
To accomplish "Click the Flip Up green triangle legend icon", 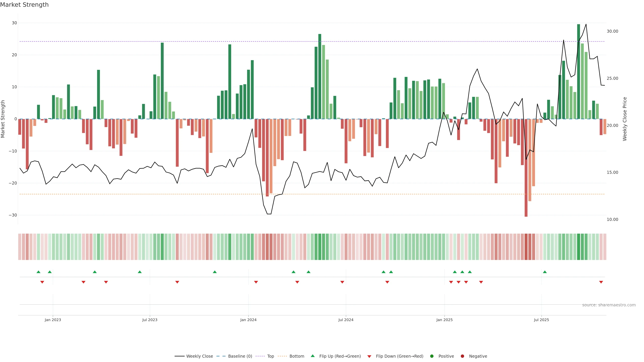I will [312, 356].
